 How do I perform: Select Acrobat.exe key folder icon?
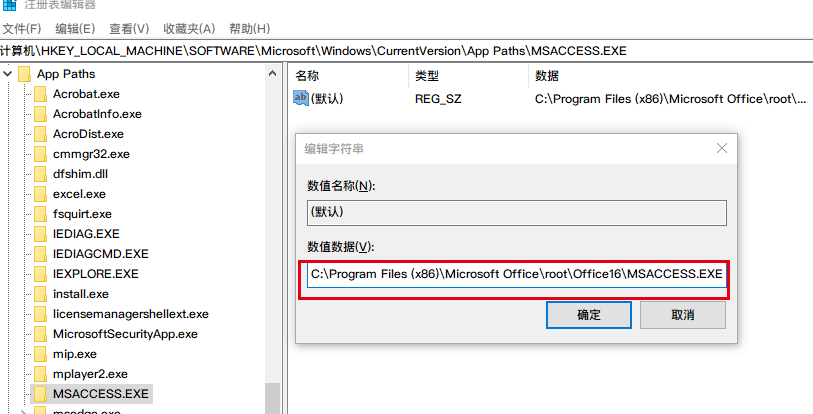(x=40, y=94)
